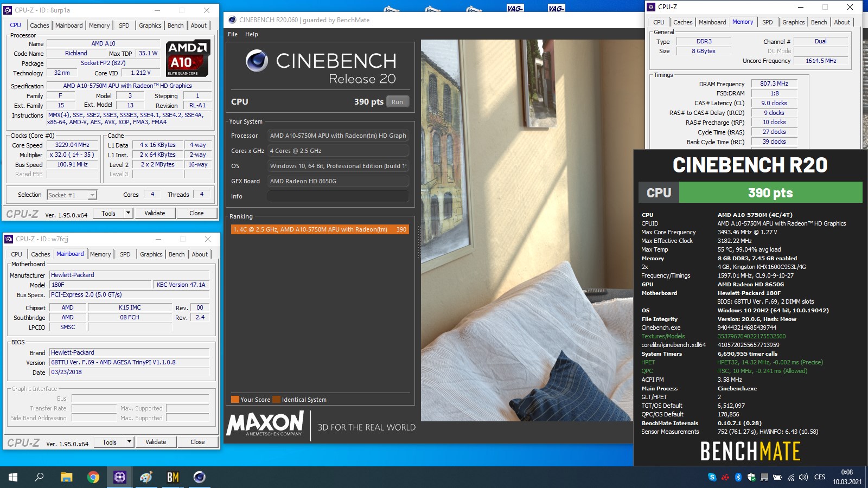Open Memory tab in CPU-Z 8urp1a window
Viewport: 868px width, 488px height.
click(99, 25)
